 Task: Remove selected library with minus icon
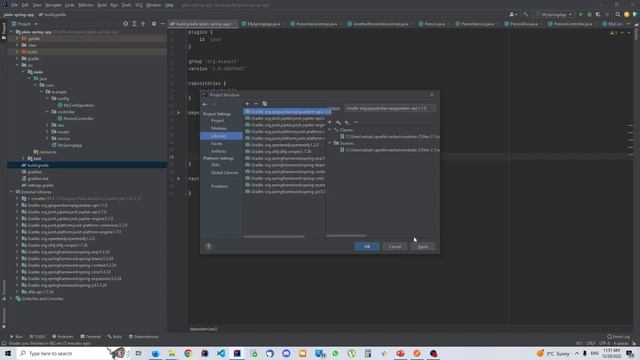click(256, 104)
